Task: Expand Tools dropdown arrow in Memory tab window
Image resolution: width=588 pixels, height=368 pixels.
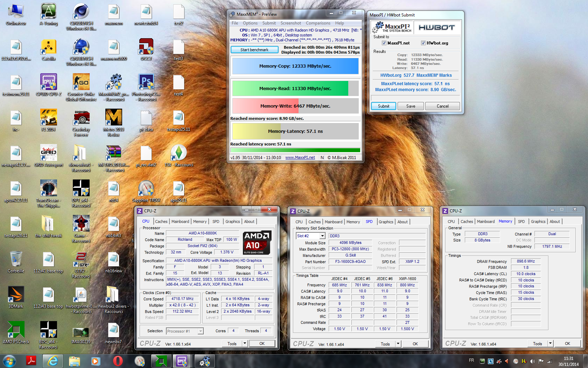Action: click(x=550, y=343)
